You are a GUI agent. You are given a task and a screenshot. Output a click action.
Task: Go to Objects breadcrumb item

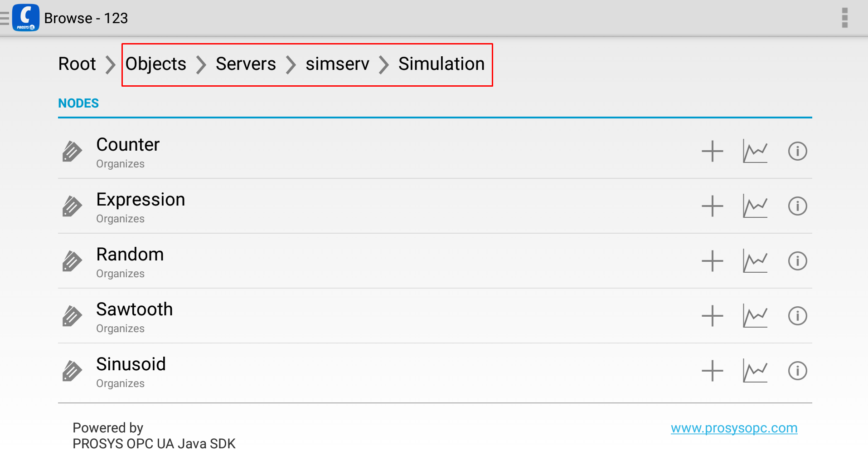(x=155, y=64)
